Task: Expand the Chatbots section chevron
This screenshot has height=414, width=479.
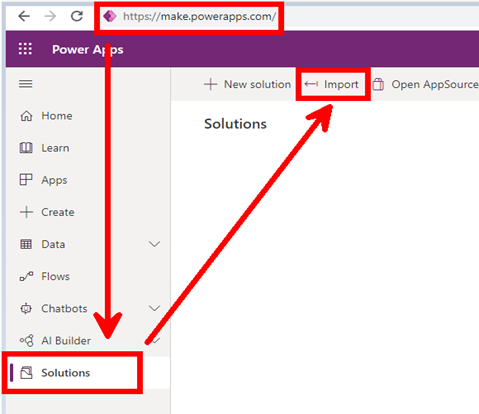Action: 154,308
